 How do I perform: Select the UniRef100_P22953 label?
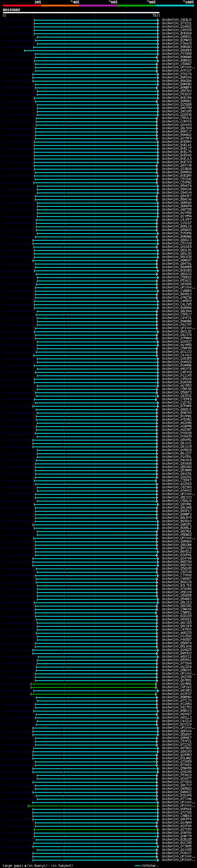[176, 704]
